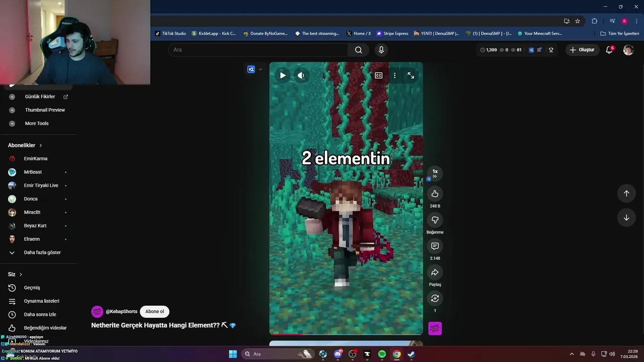The image size is (644, 362).
Task: Open the Your Minecraft Serv... bookmark
Action: click(539, 34)
